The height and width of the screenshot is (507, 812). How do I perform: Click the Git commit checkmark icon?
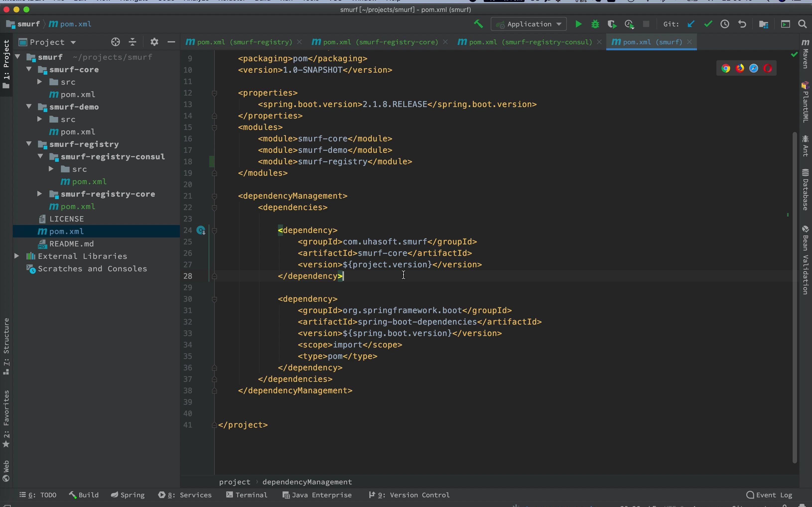[709, 24]
